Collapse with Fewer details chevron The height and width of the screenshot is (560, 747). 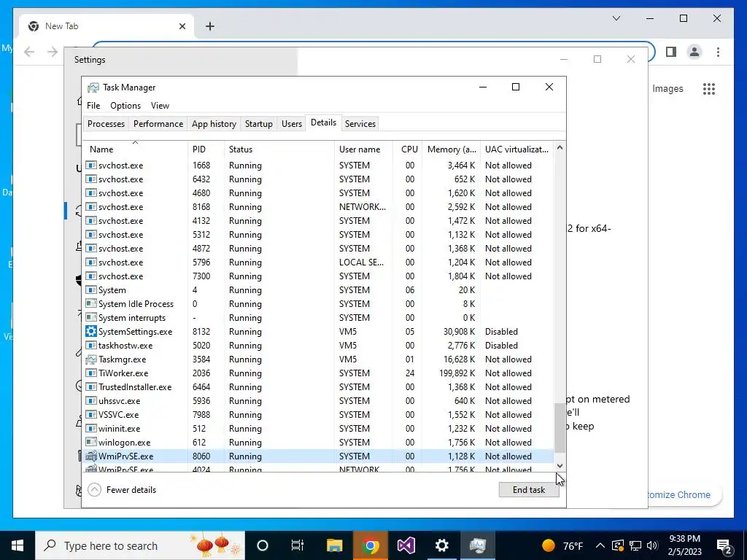pos(94,490)
